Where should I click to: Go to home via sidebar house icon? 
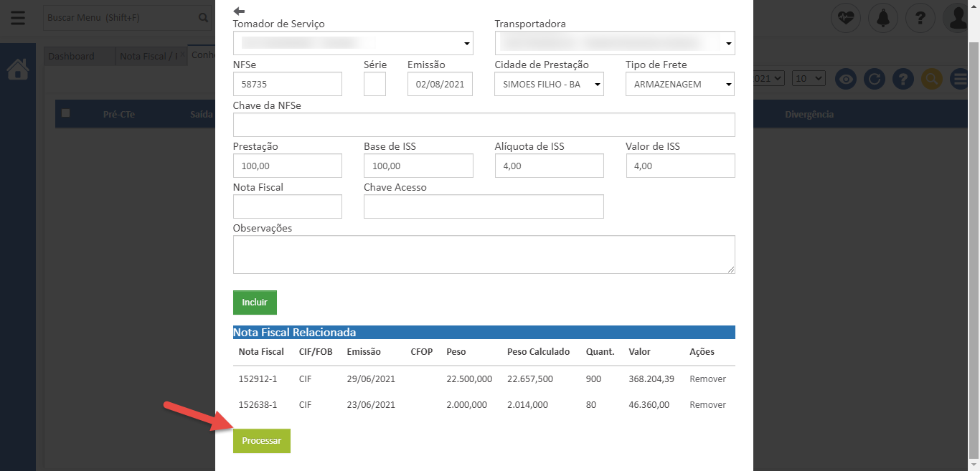18,70
